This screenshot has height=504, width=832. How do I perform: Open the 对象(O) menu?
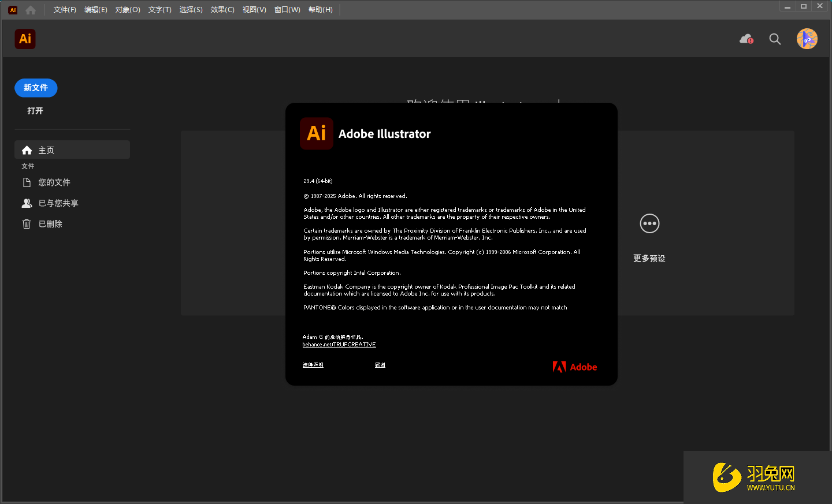(x=128, y=10)
